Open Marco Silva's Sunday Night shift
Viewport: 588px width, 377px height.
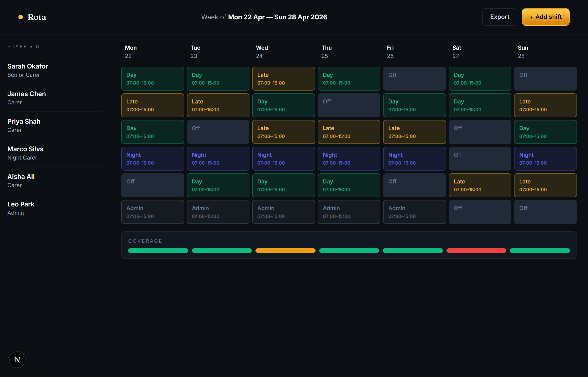(545, 159)
